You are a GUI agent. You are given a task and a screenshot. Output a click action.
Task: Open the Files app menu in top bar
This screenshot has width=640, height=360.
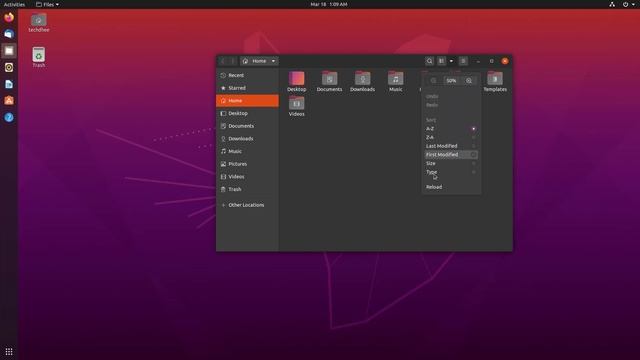[47, 4]
